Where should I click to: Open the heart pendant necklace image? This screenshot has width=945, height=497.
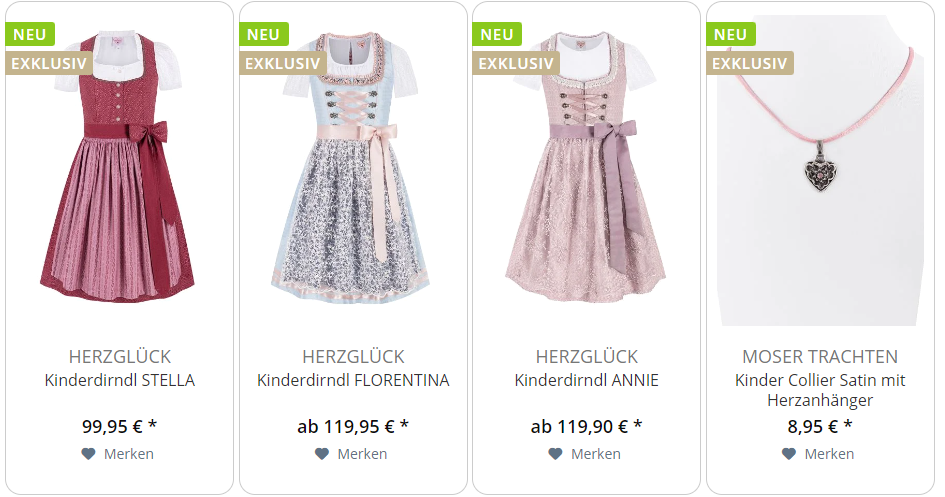click(820, 170)
